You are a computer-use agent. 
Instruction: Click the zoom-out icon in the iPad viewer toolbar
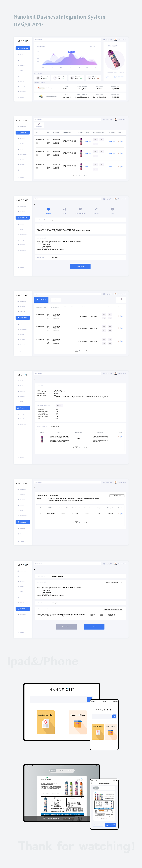[x=70, y=819]
